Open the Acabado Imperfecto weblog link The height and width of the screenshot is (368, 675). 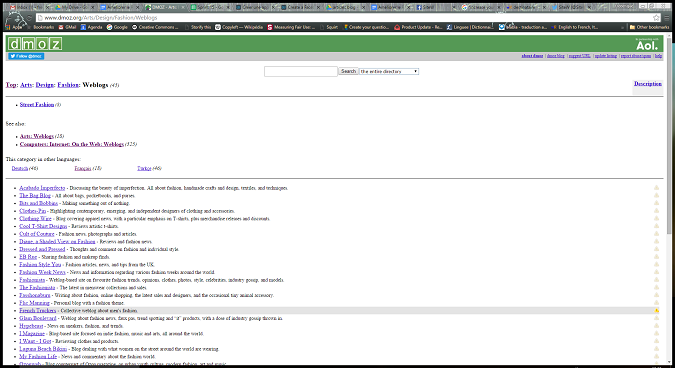[x=42, y=188]
